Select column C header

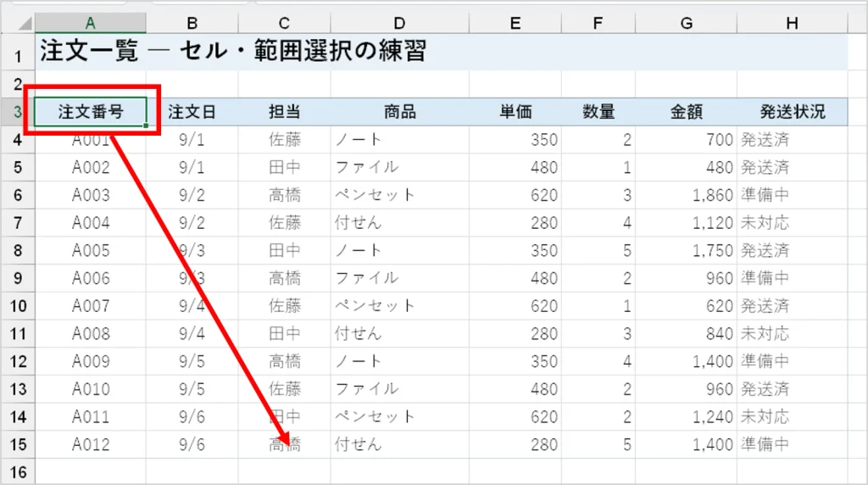coord(285,23)
